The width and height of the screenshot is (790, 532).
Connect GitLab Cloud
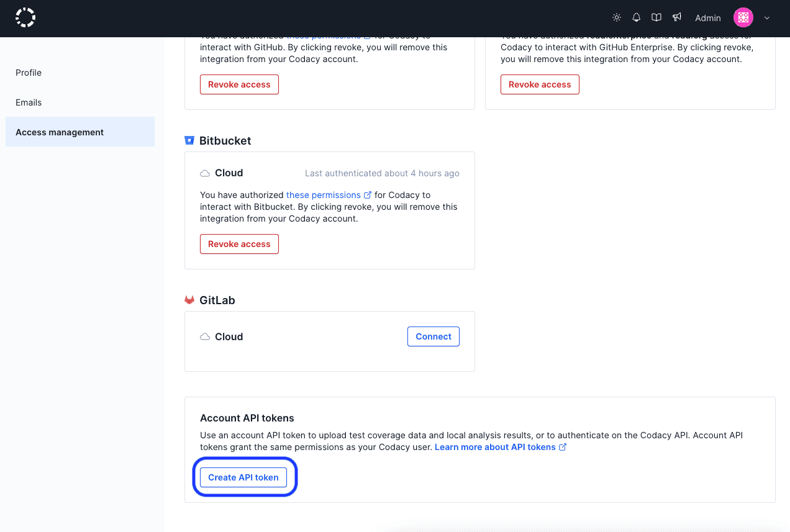[433, 336]
